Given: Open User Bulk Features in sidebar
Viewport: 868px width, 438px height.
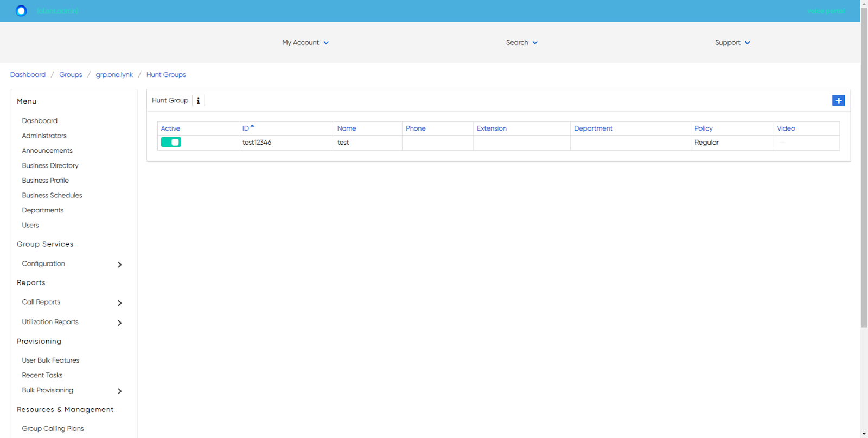Looking at the screenshot, I should click(50, 360).
